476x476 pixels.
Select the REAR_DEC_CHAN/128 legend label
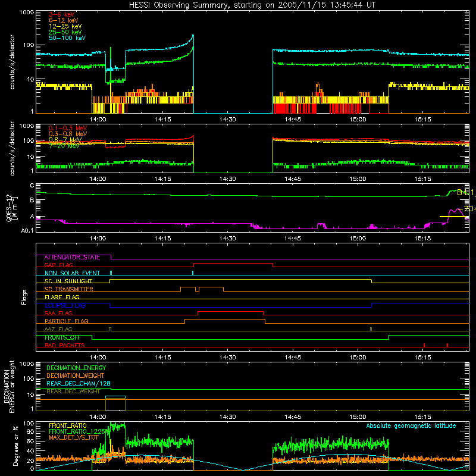coord(79,383)
